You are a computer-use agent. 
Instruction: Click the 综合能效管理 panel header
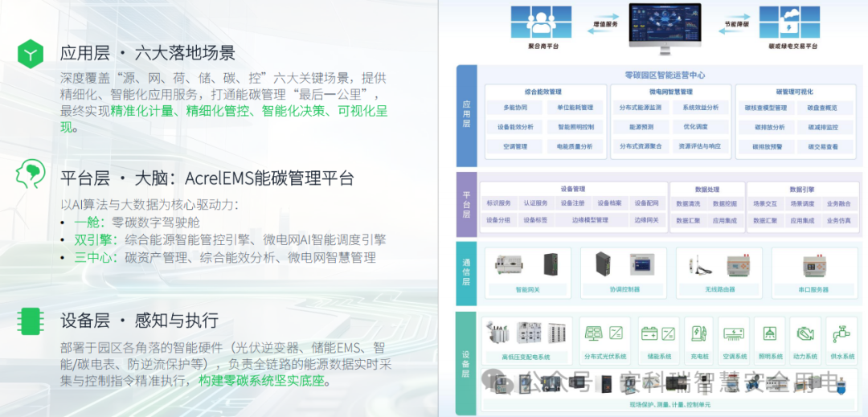543,92
